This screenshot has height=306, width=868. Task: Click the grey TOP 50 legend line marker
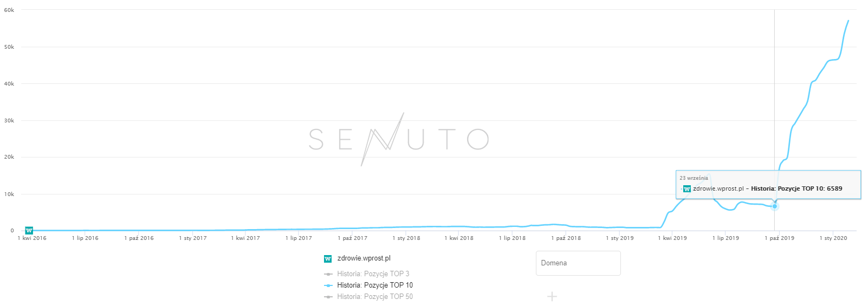tap(328, 297)
